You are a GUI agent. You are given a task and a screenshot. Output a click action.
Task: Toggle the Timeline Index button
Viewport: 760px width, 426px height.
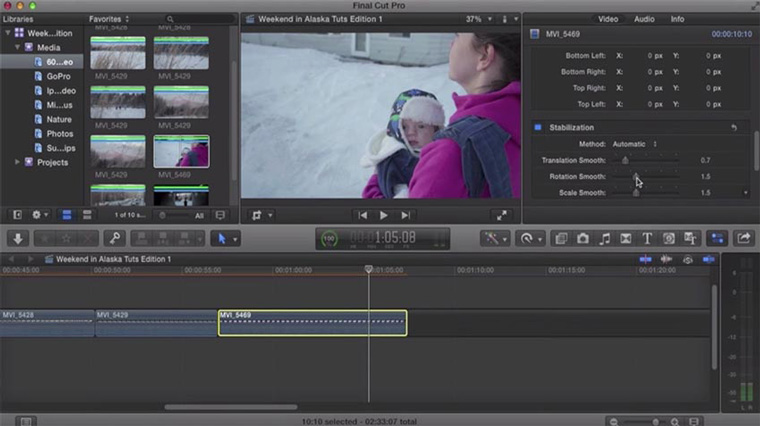[26, 421]
